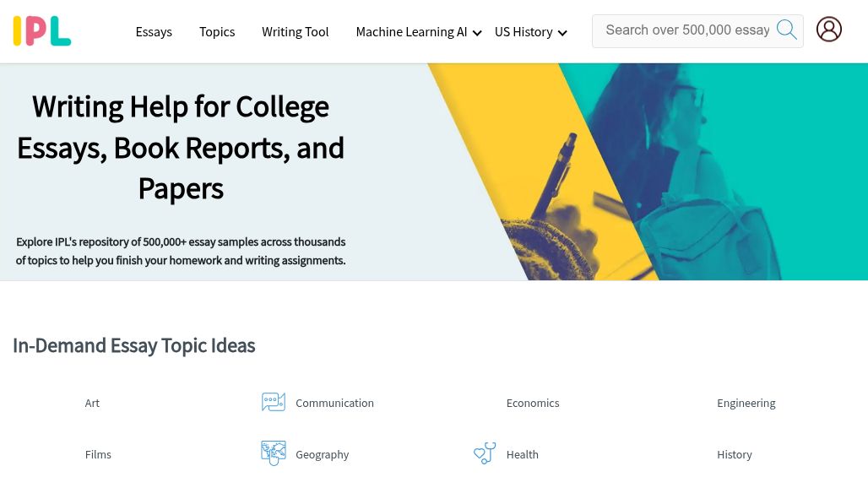This screenshot has width=868, height=488.
Task: Open the user account profile icon
Action: [829, 29]
